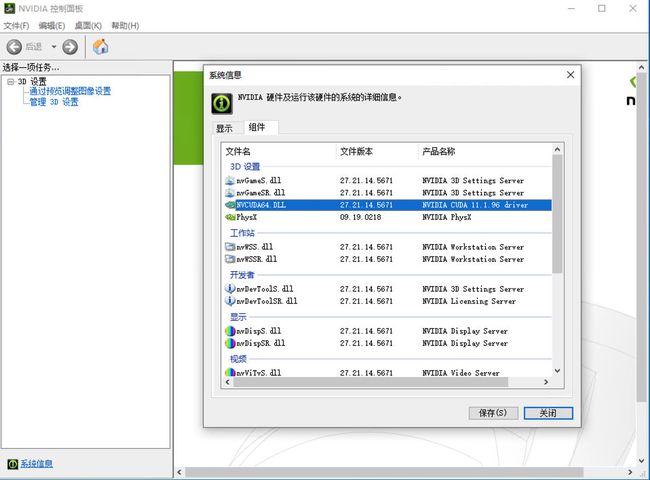Screen dimensions: 650x480
Task: Select the nvWSSR.dll file name
Action: (x=257, y=259)
